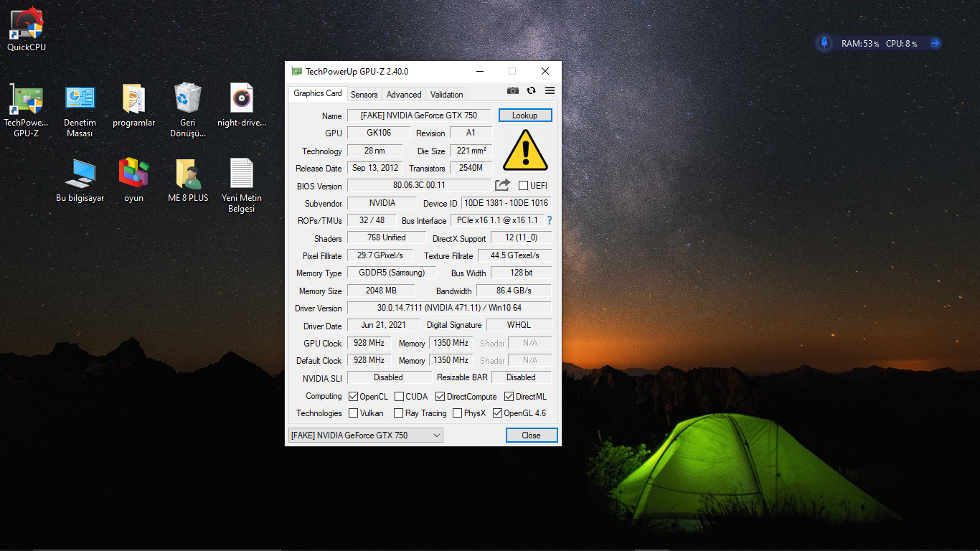Click the Close button in GPU-Z

pyautogui.click(x=531, y=435)
